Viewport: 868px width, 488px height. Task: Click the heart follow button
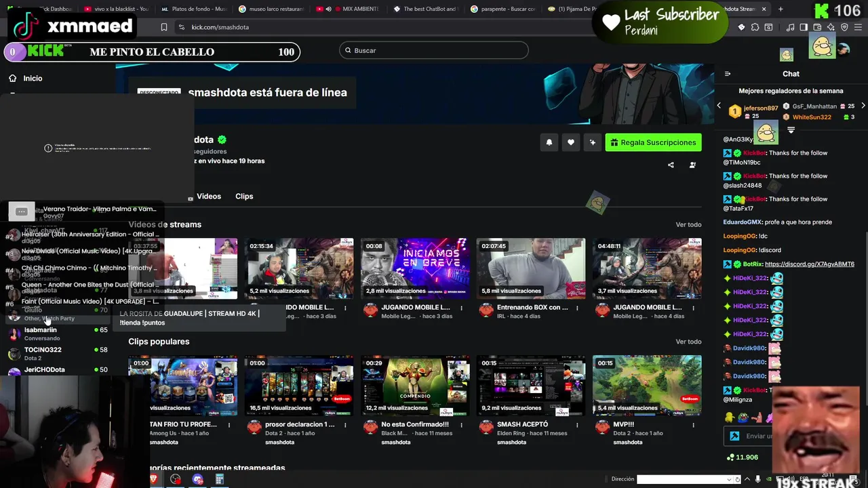tap(571, 142)
